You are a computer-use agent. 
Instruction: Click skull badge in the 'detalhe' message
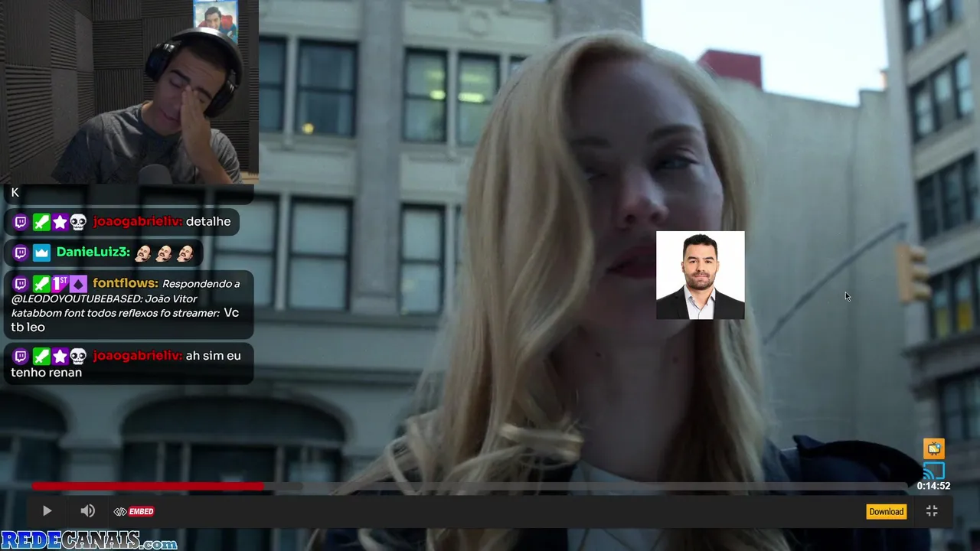78,222
